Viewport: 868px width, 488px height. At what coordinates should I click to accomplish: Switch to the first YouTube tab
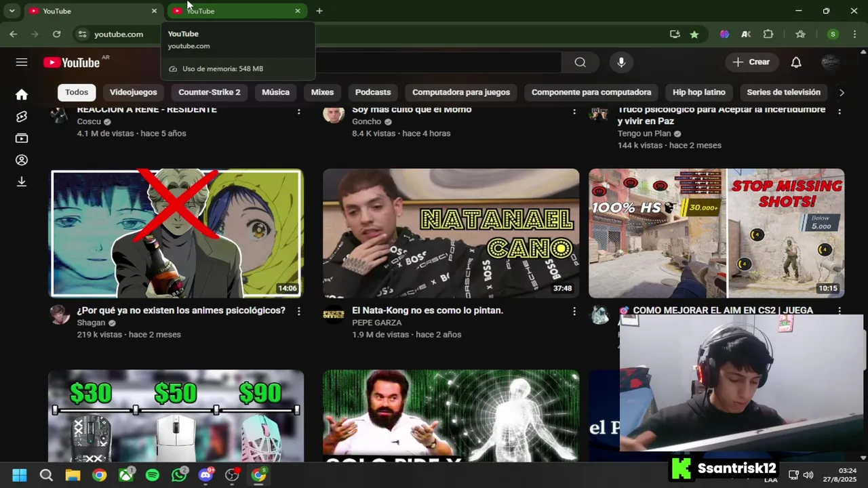pyautogui.click(x=92, y=11)
